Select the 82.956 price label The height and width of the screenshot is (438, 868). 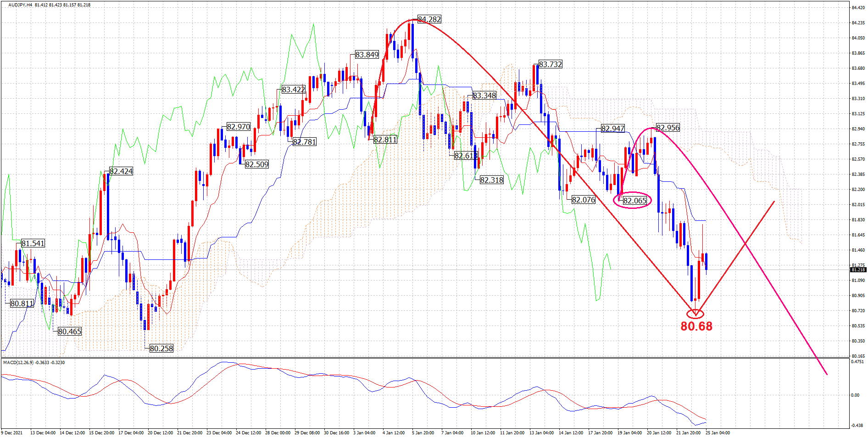pos(668,128)
